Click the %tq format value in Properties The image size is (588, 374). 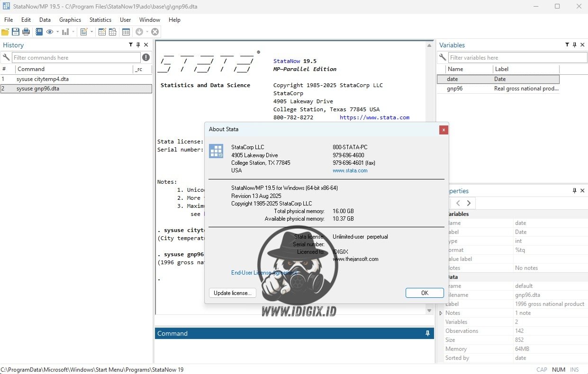520,250
